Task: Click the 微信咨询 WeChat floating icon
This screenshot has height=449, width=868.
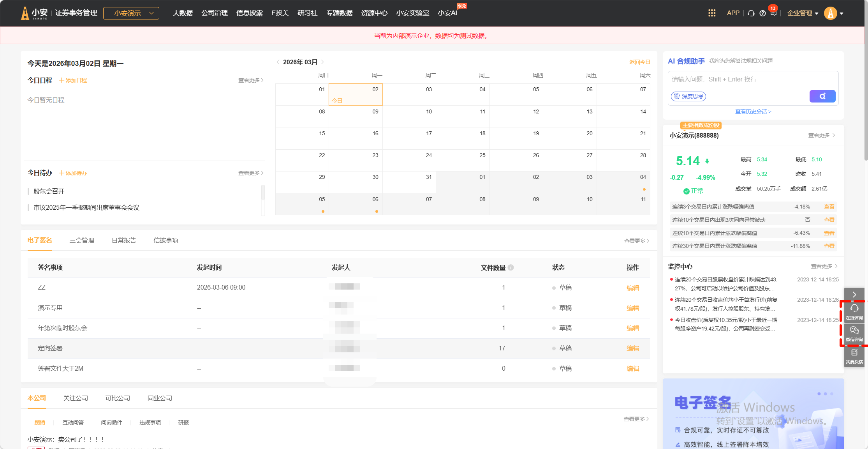Action: coord(854,334)
